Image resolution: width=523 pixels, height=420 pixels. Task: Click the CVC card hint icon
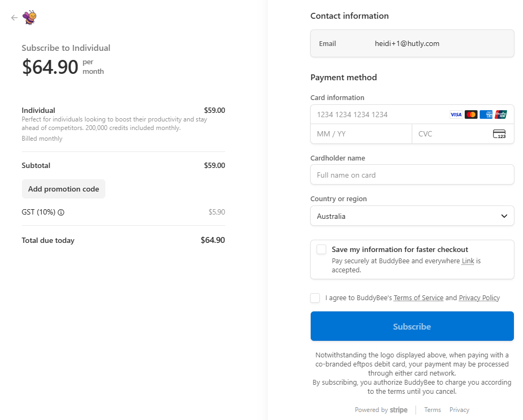499,134
